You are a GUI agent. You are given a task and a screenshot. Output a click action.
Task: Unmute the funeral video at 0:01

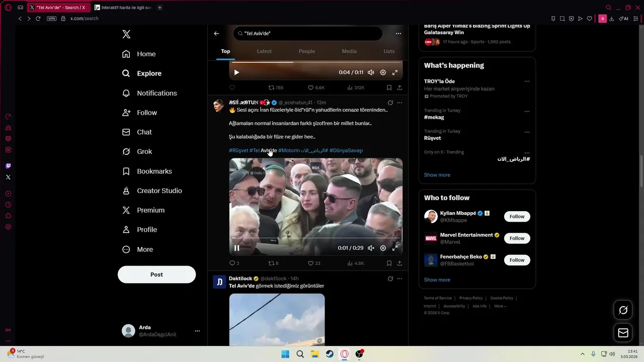tap(371, 248)
